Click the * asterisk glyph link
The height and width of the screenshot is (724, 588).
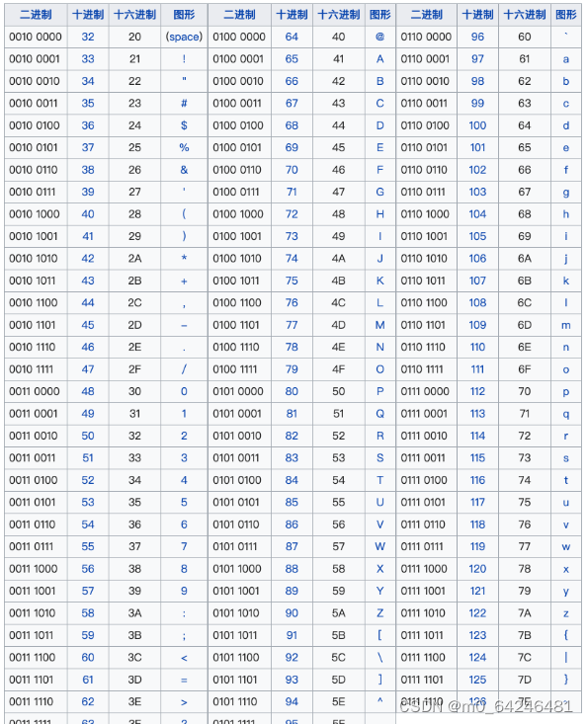click(x=184, y=258)
